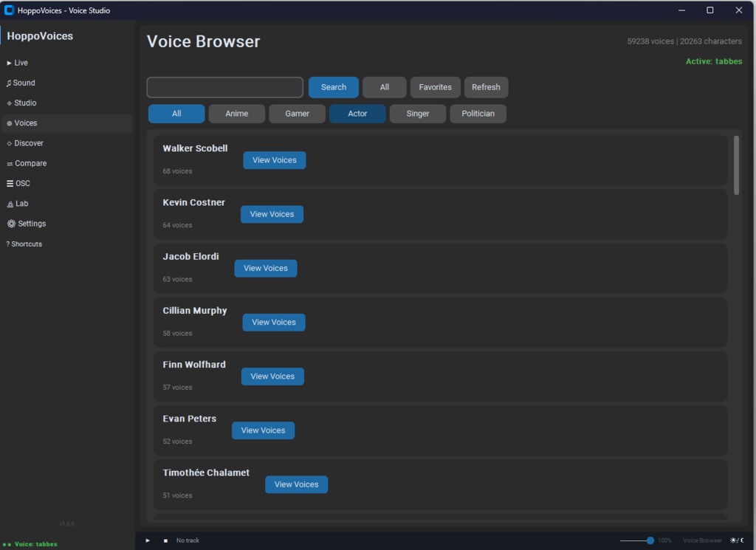This screenshot has width=756, height=550.
Task: Click the play icon in bottom bar
Action: click(x=148, y=540)
